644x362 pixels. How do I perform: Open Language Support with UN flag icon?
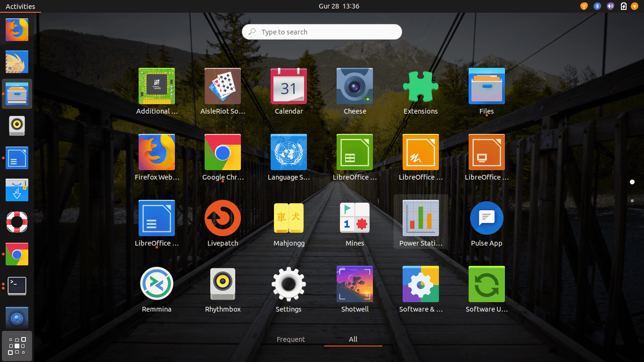[289, 152]
